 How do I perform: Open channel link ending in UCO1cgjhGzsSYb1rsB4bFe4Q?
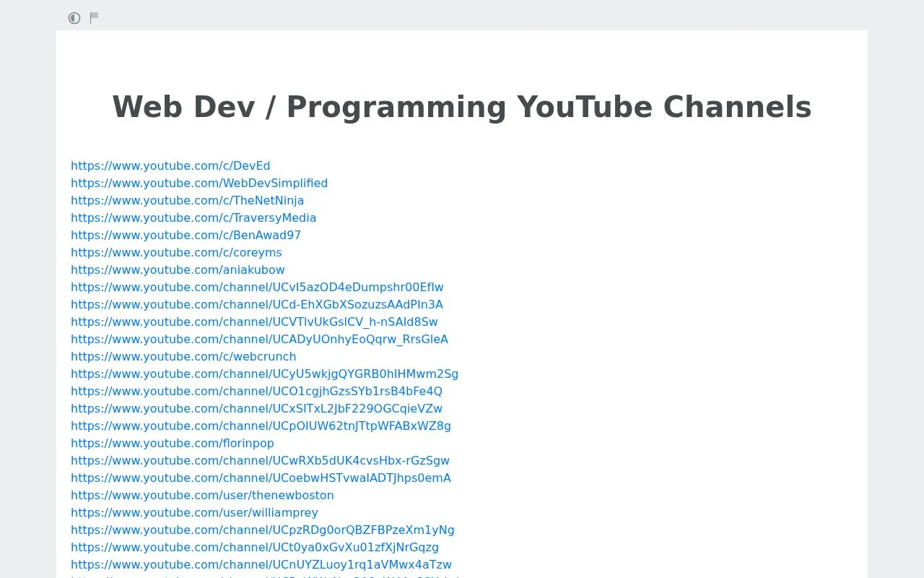pyautogui.click(x=256, y=391)
